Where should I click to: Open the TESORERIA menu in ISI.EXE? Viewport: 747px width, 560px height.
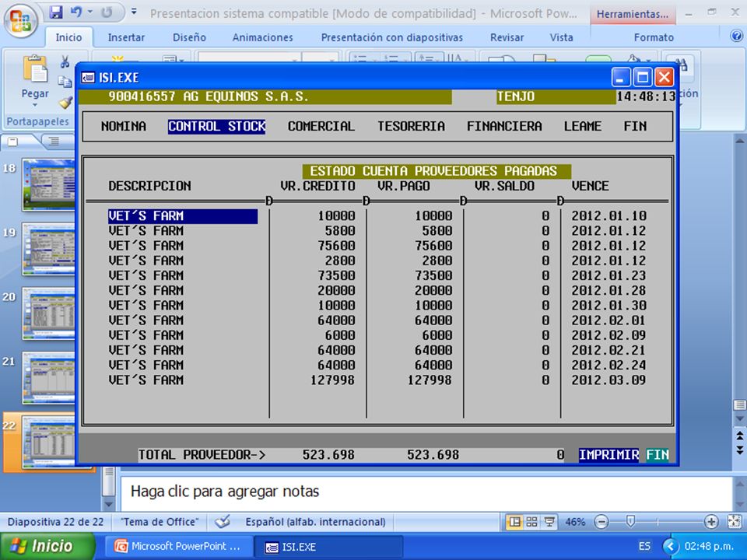pos(411,126)
